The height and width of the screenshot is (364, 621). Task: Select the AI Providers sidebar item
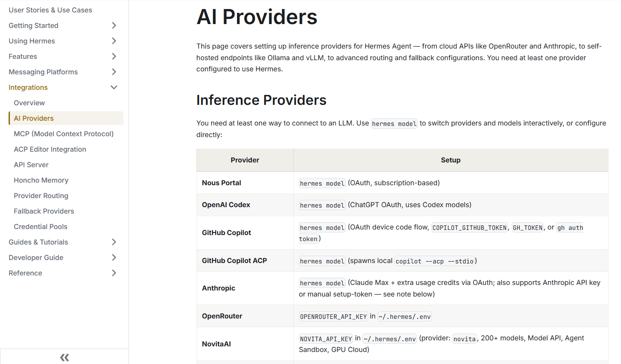click(66, 118)
